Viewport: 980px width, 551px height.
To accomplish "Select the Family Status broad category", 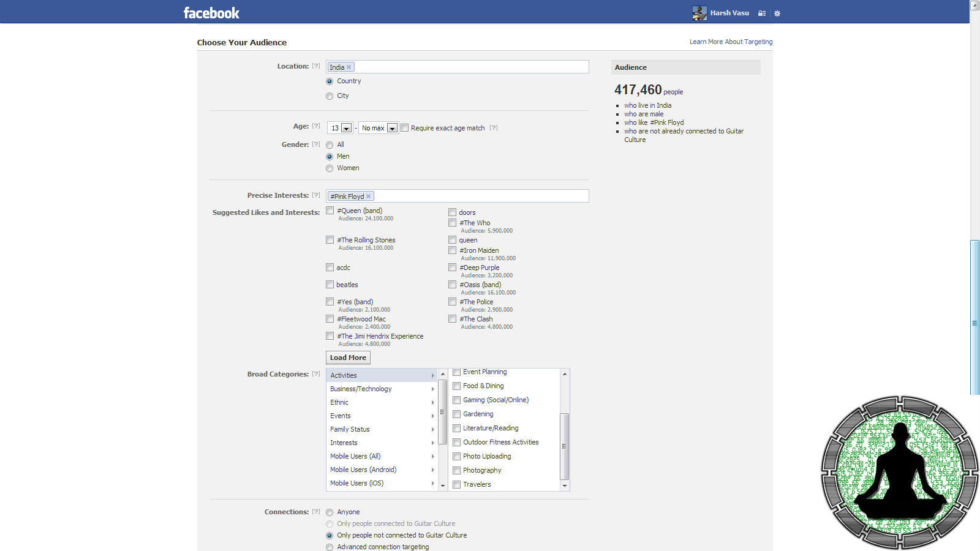I will (x=382, y=430).
